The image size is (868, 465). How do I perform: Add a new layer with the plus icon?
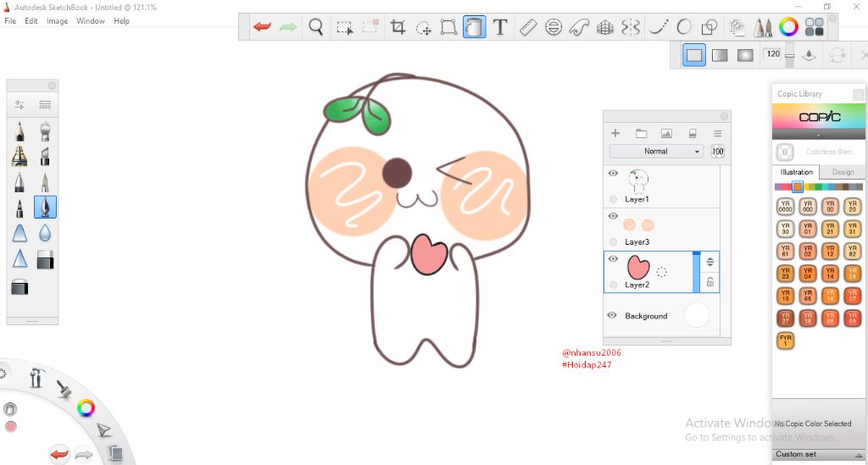[615, 133]
